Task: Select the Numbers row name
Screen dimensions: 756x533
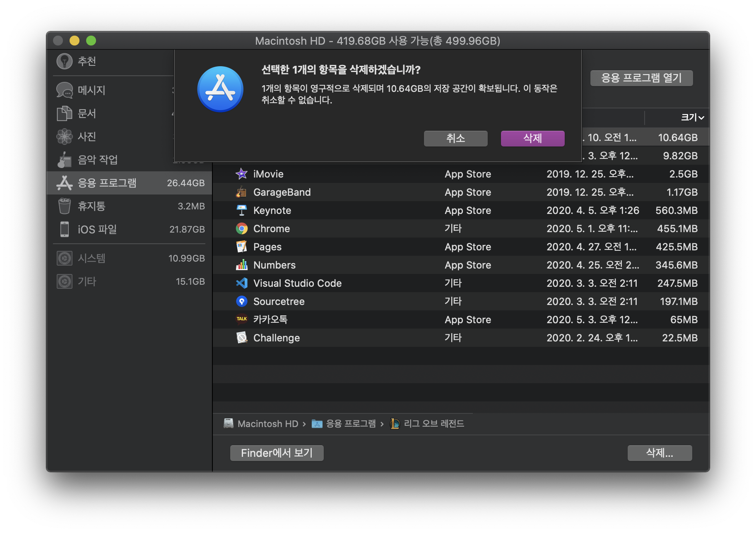Action: [x=274, y=265]
